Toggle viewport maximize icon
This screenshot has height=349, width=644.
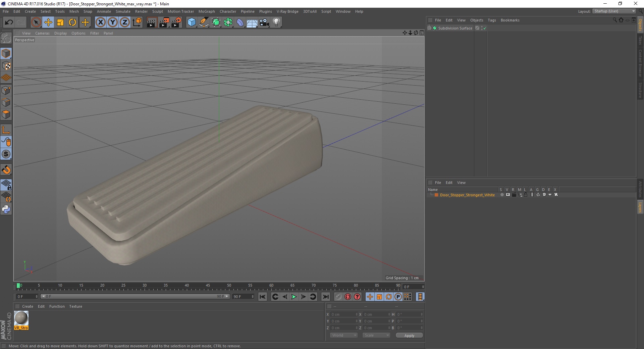point(422,33)
